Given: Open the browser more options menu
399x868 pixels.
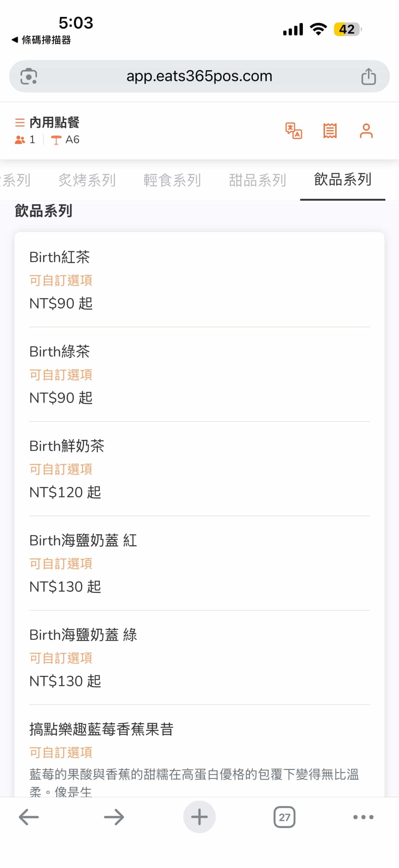Looking at the screenshot, I should (x=363, y=817).
